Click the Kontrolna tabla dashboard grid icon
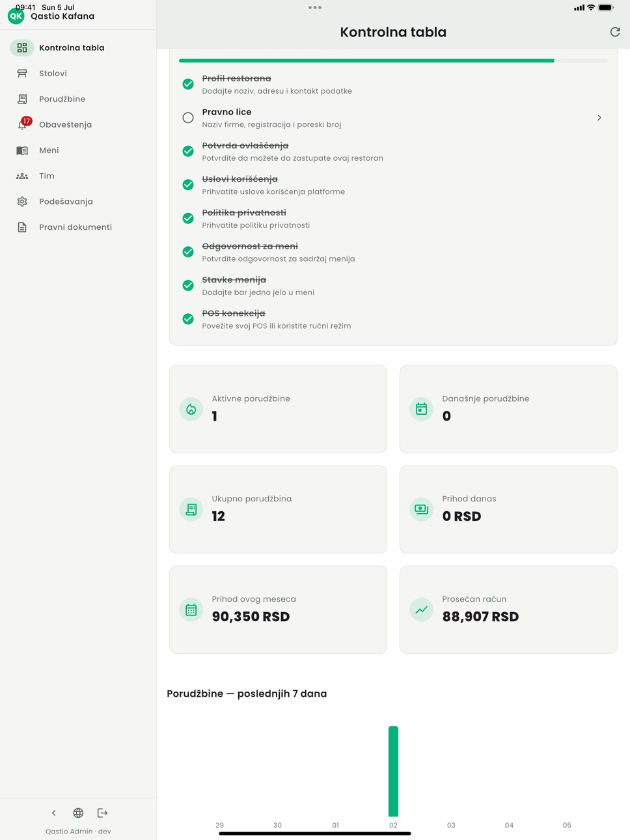The image size is (630, 840). [22, 48]
